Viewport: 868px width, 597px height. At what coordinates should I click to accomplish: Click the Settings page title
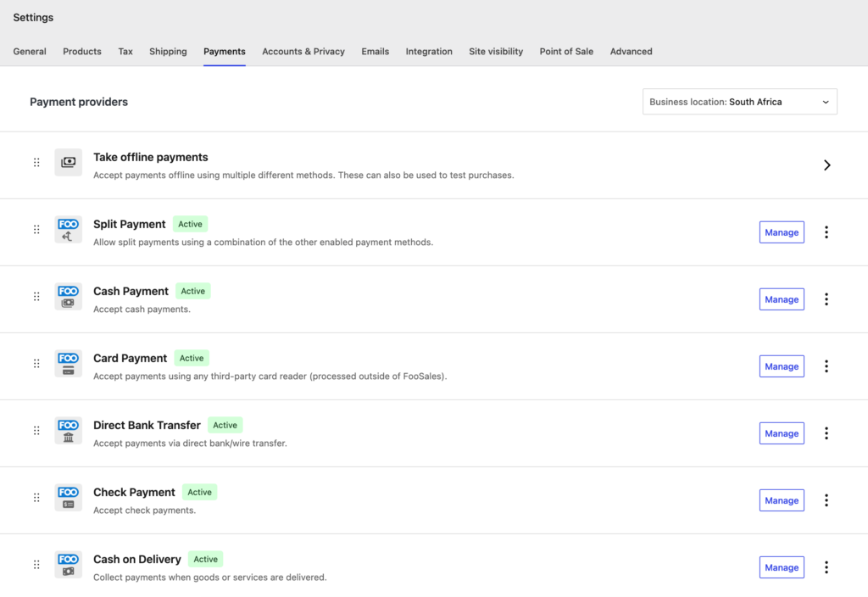click(x=33, y=18)
